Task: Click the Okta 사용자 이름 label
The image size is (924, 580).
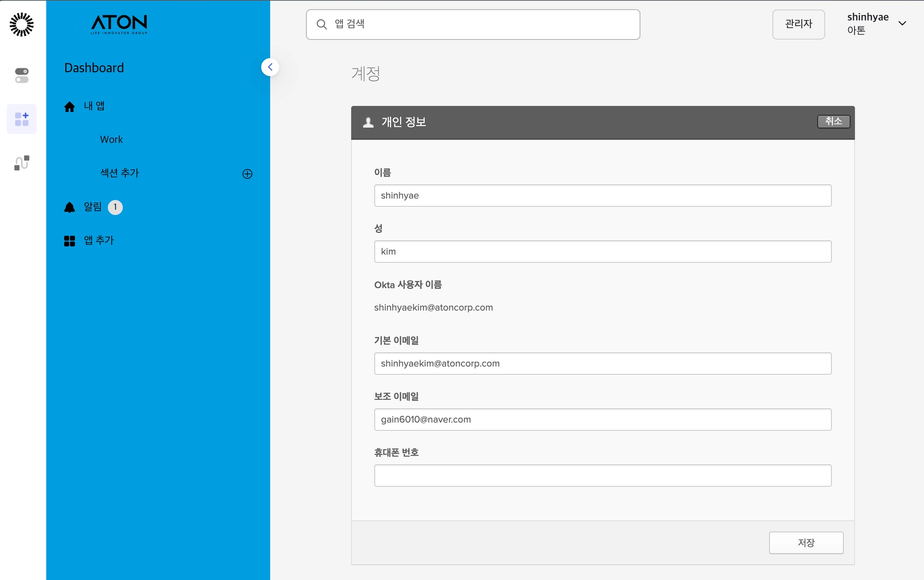Action: pyautogui.click(x=408, y=285)
